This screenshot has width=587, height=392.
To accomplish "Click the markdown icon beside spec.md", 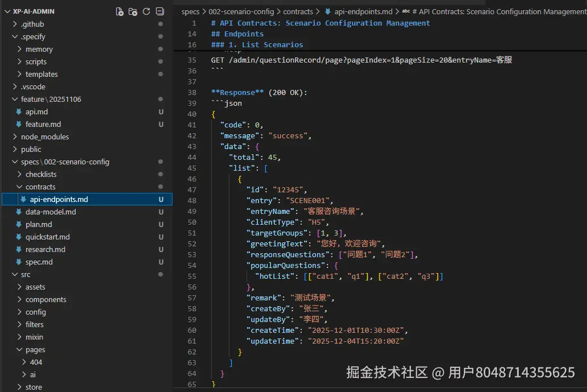I will coord(19,262).
